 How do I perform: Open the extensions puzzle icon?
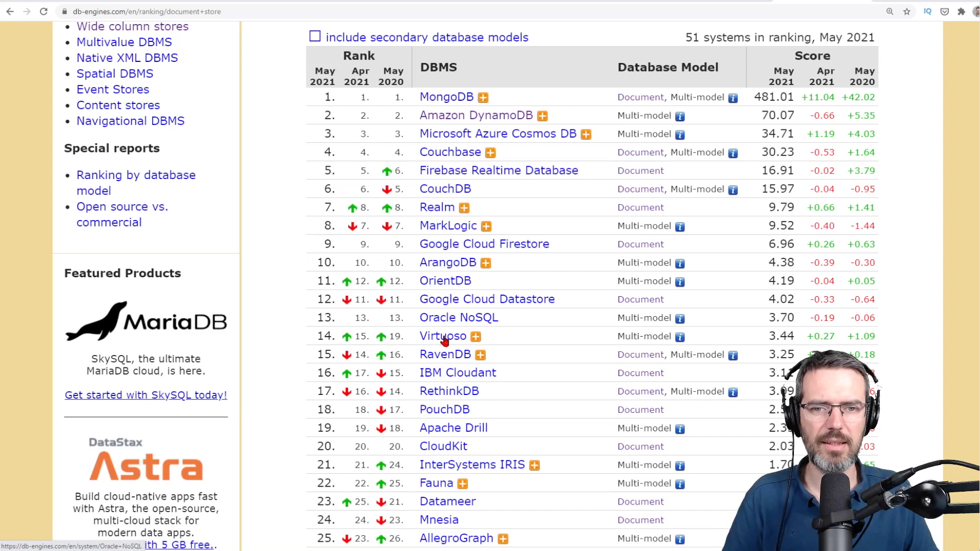[961, 11]
